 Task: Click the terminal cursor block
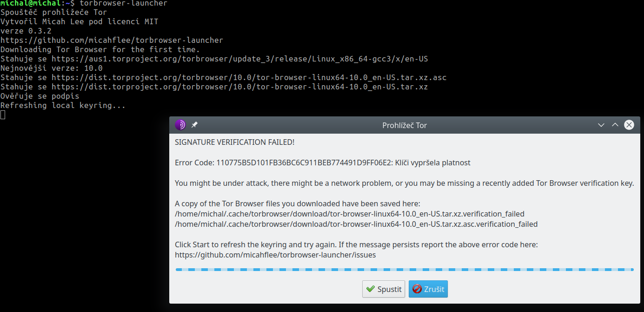coord(3,114)
